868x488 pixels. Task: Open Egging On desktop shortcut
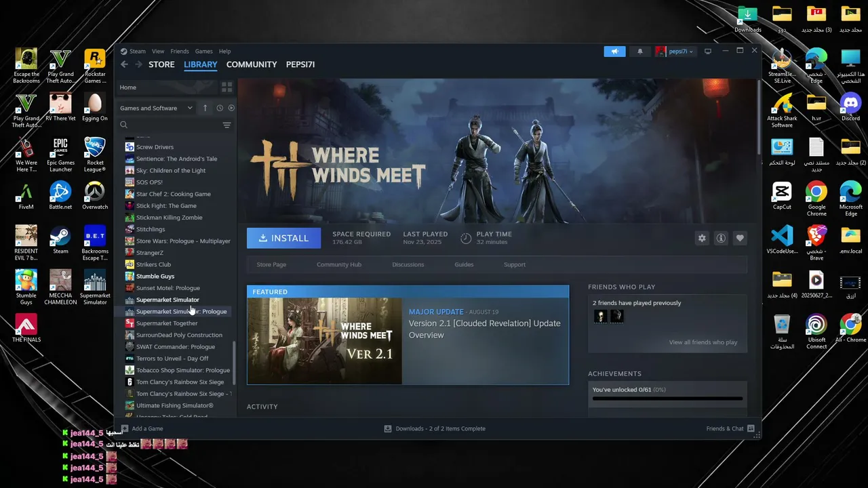(x=95, y=107)
